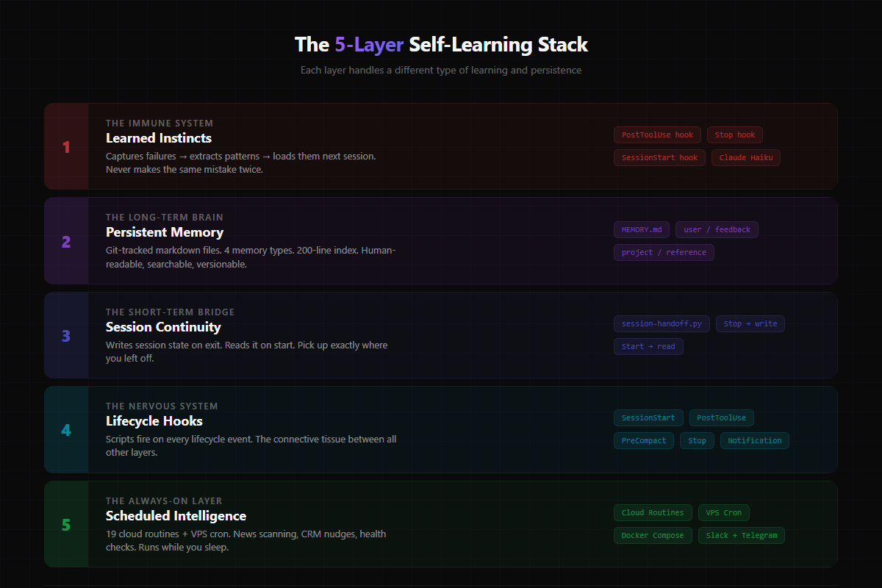Click the Slack + Telegram tag

pos(741,536)
